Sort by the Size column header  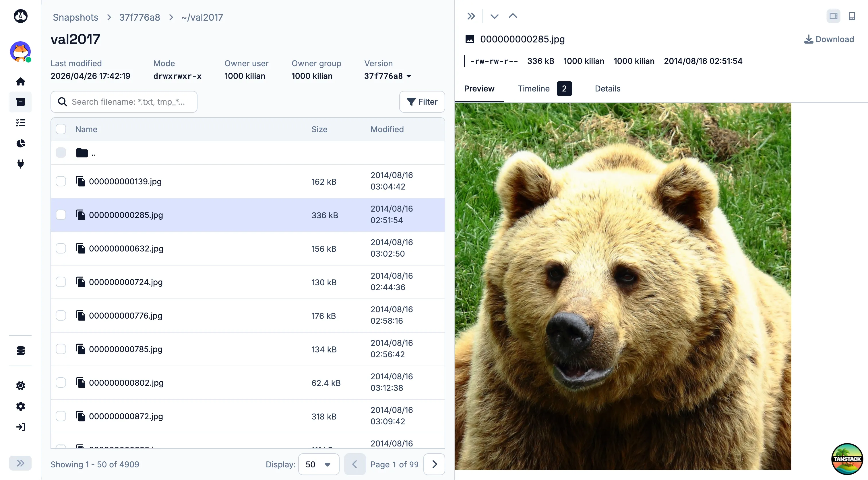coord(319,129)
